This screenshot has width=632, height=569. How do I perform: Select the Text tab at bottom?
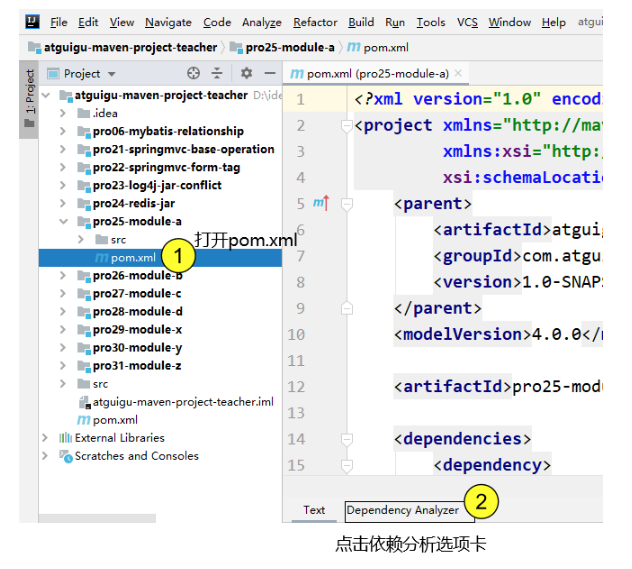[x=314, y=510]
